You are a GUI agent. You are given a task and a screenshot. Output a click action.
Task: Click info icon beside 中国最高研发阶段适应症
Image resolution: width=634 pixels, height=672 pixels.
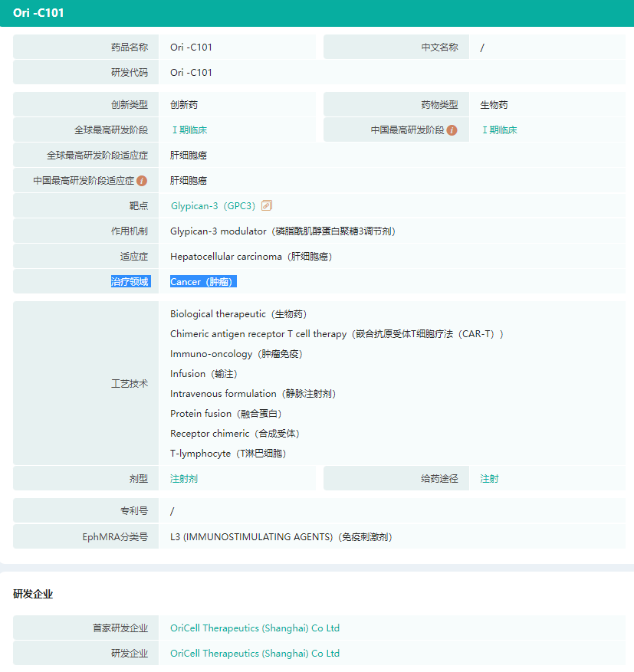pos(142,180)
